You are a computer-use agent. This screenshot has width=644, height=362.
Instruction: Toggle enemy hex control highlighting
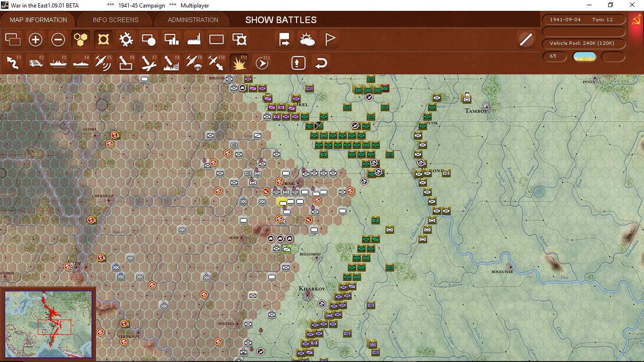103,39
